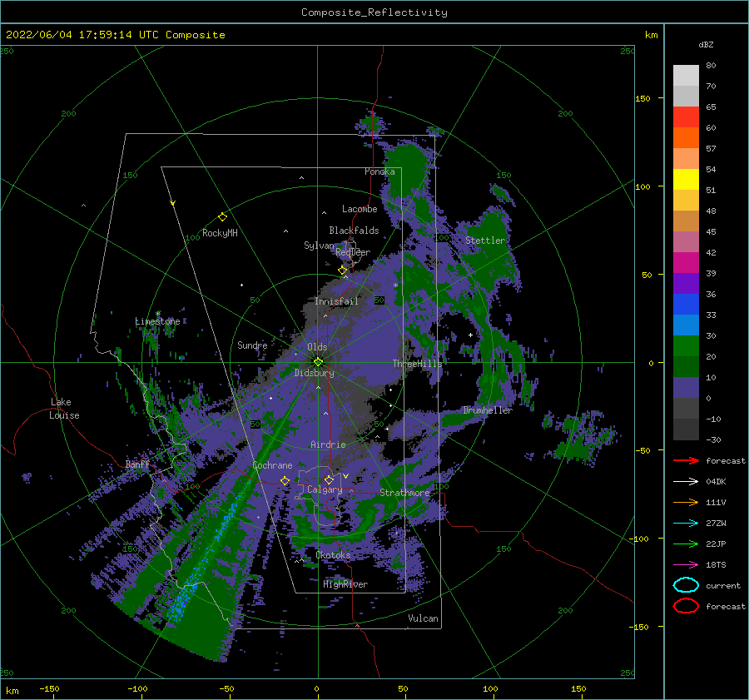Click the green 22JP arrow legend icon
This screenshot has width=749, height=700.
[686, 544]
